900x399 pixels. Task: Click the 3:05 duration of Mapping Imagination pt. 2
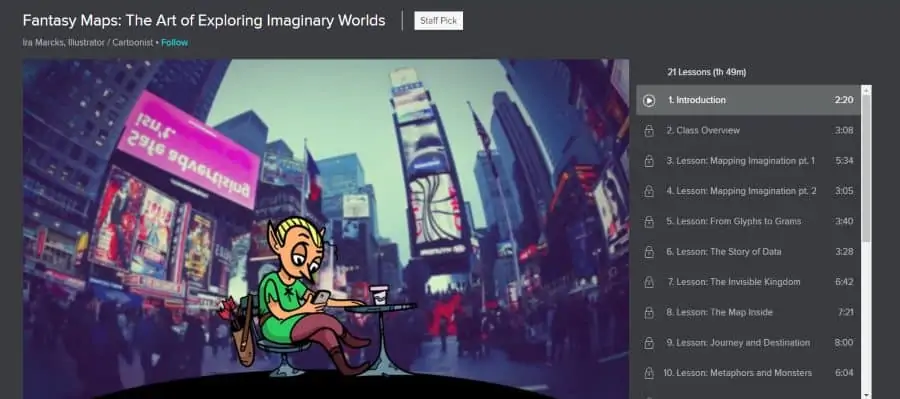coord(844,191)
